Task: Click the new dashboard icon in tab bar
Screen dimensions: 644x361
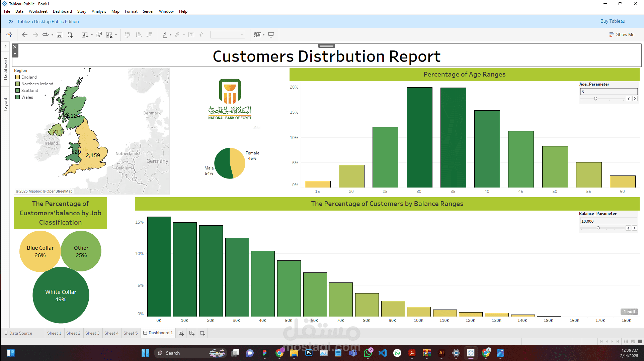Action: click(x=192, y=333)
